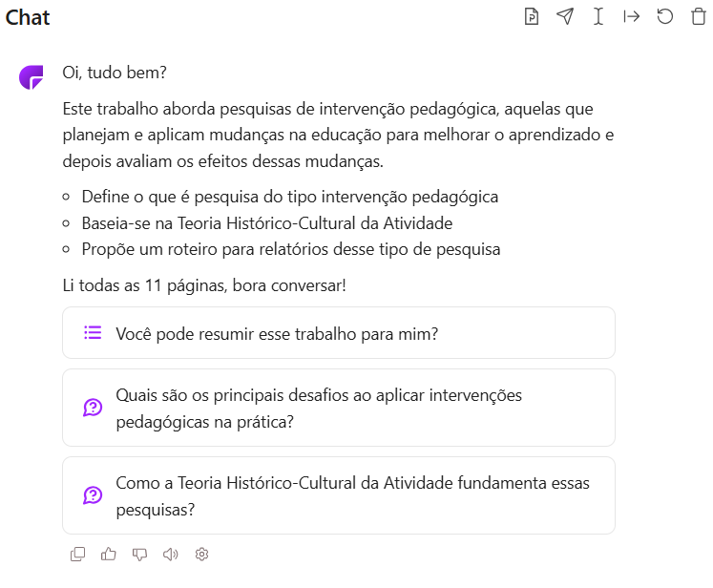Viewport: 713px width, 588px height.
Task: Click the list icon in summarize suggestion
Action: pos(93,333)
